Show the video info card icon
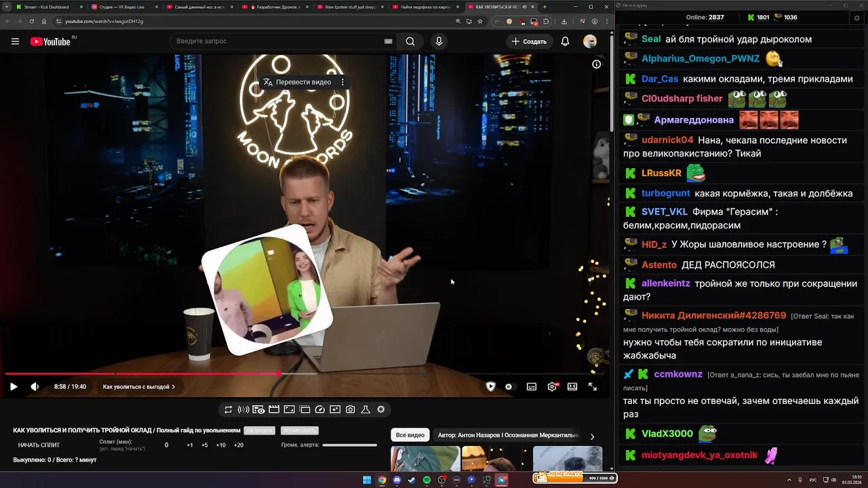Viewport: 868px width, 488px height. pyautogui.click(x=597, y=64)
